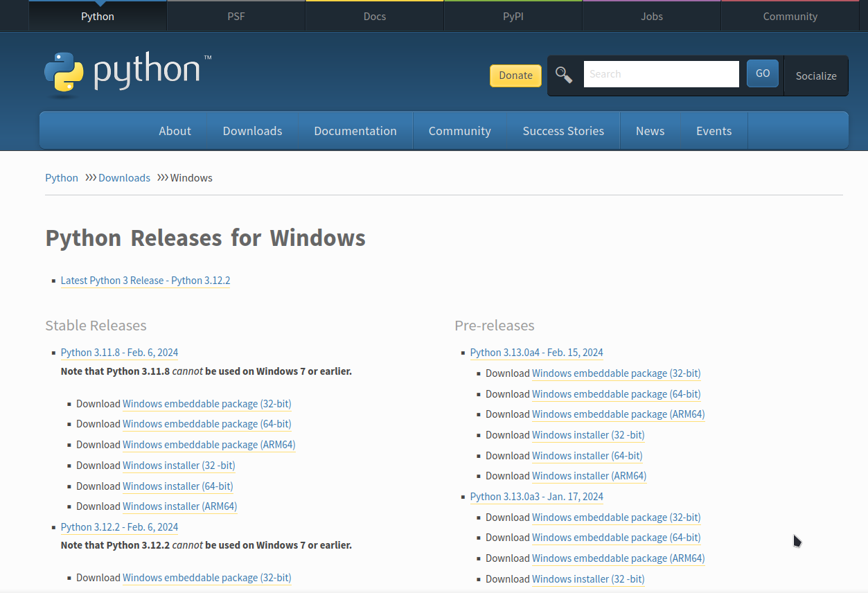The width and height of the screenshot is (868, 593).
Task: Open the Socialize menu
Action: pos(816,76)
